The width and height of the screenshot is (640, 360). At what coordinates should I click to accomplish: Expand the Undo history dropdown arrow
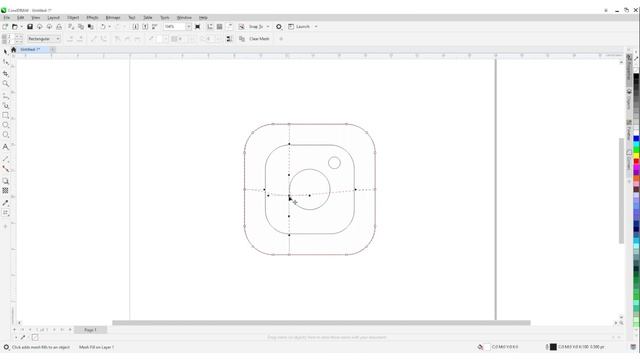pyautogui.click(x=109, y=27)
